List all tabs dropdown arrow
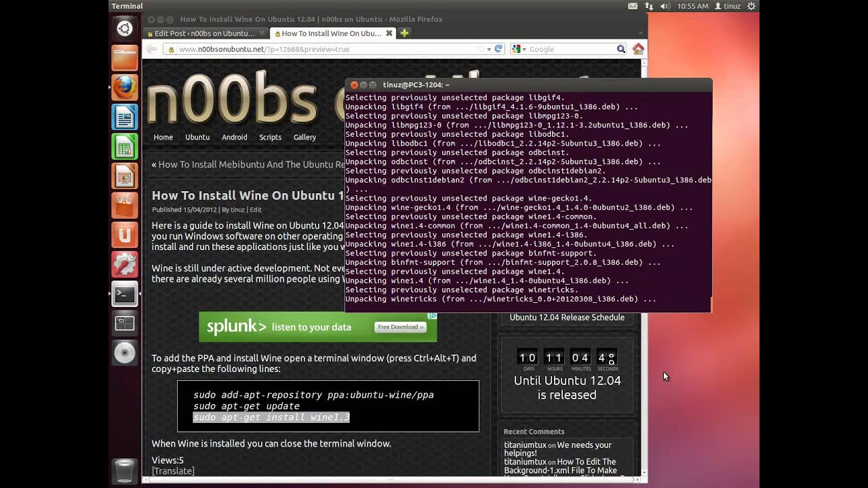 tap(641, 33)
